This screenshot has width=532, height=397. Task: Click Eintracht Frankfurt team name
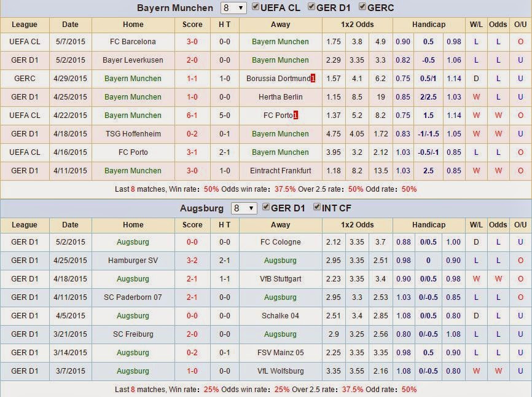coord(280,171)
